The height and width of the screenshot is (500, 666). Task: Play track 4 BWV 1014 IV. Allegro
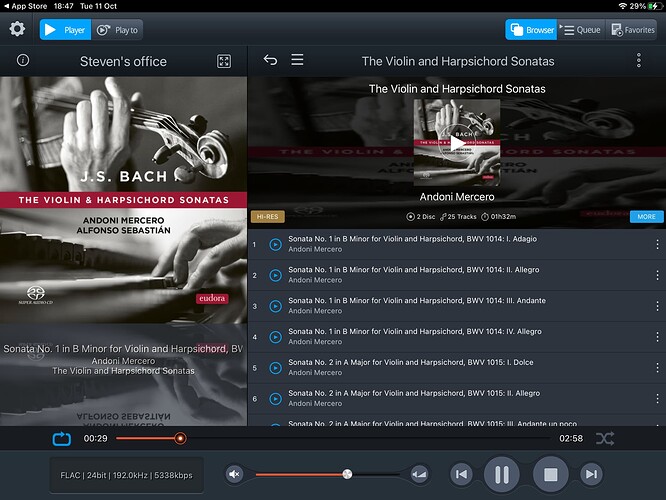[275, 337]
